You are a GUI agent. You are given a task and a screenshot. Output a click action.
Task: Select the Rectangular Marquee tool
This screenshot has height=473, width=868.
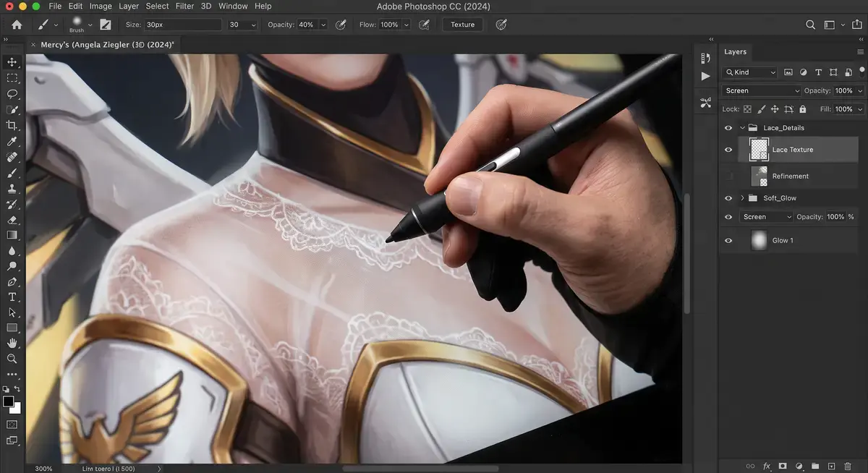[x=12, y=78]
